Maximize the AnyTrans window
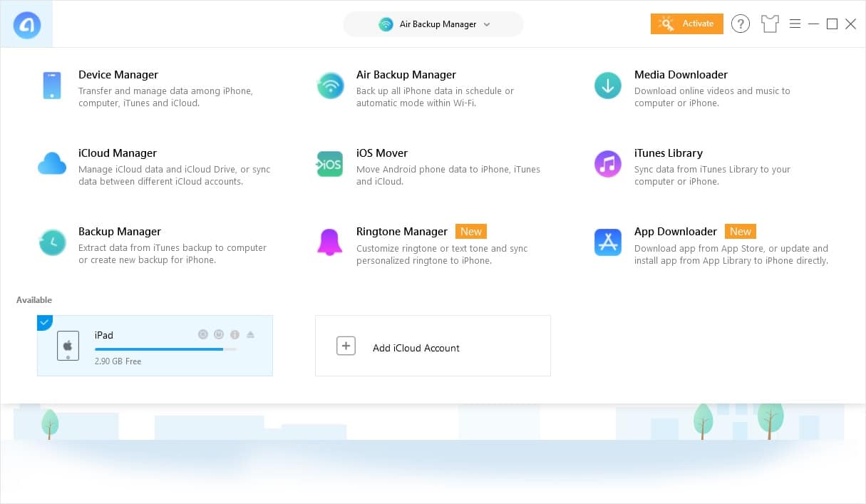Screen dimensions: 866x504 [832, 24]
